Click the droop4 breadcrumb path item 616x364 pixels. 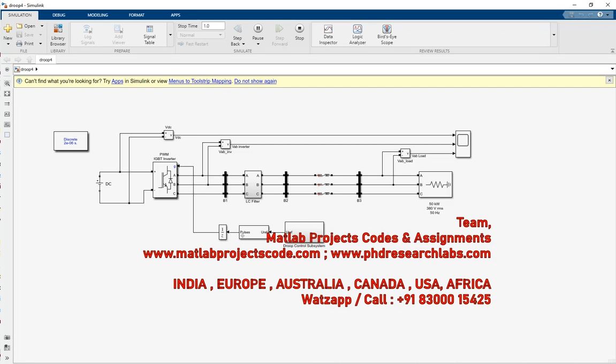tap(27, 69)
